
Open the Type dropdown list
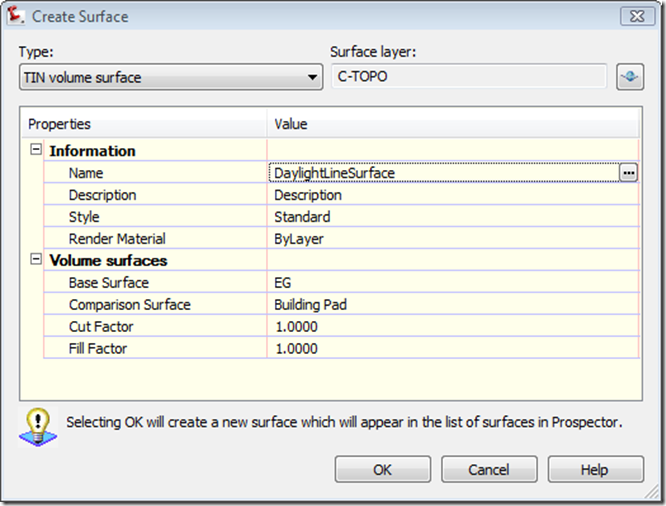(313, 77)
